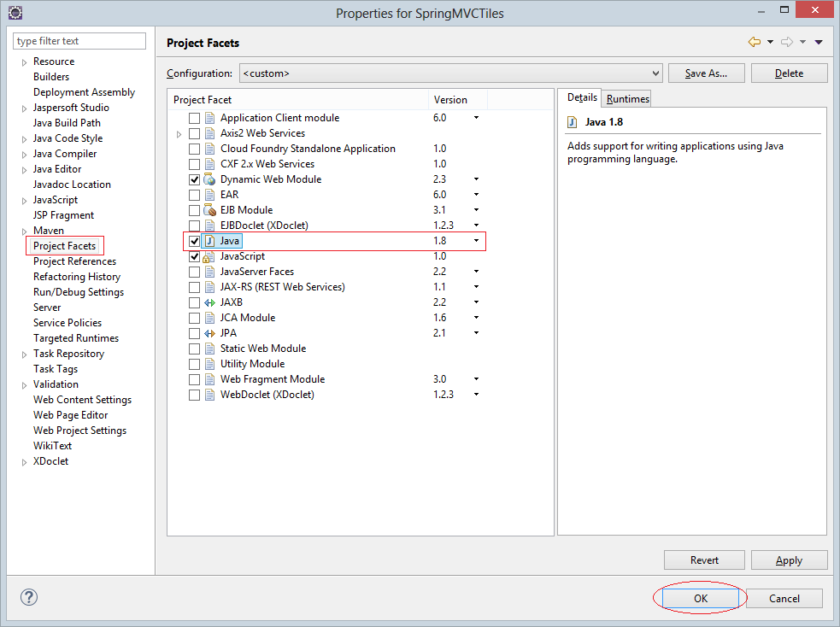Click the Web Fragment Module document icon
The height and width of the screenshot is (627, 840).
click(x=210, y=379)
